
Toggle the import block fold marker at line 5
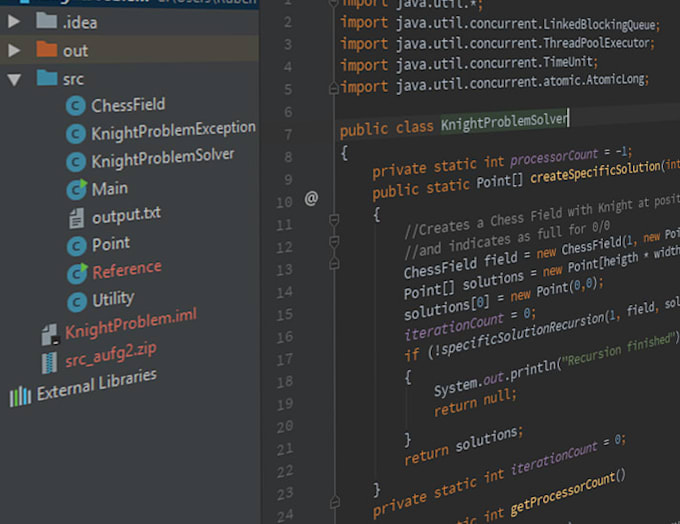pos(334,88)
